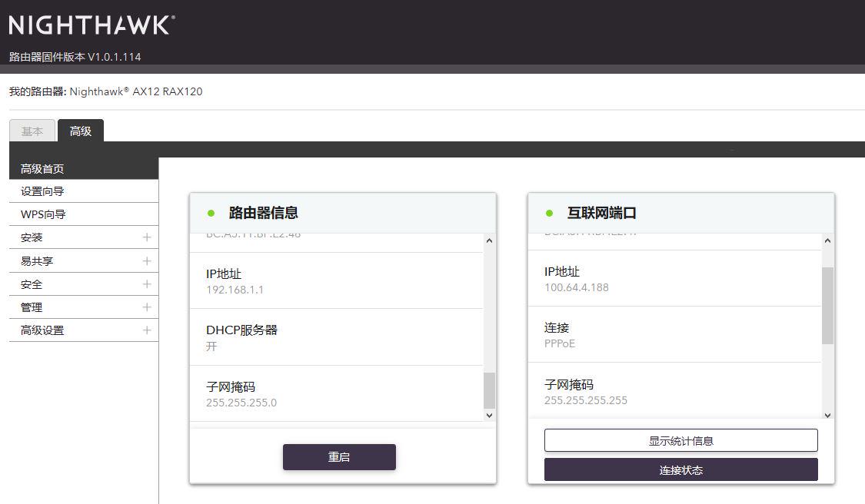
Task: Select the 高级 tab
Action: pyautogui.click(x=81, y=131)
